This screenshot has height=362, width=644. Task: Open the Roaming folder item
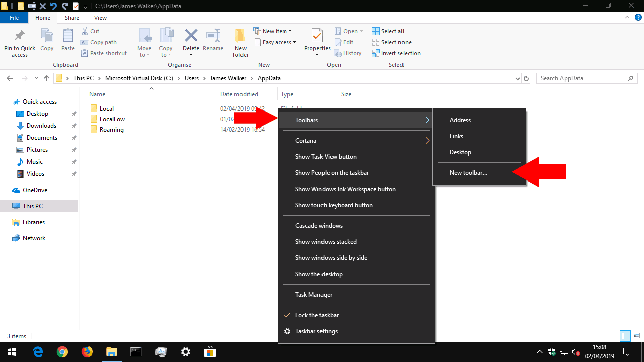point(111,130)
